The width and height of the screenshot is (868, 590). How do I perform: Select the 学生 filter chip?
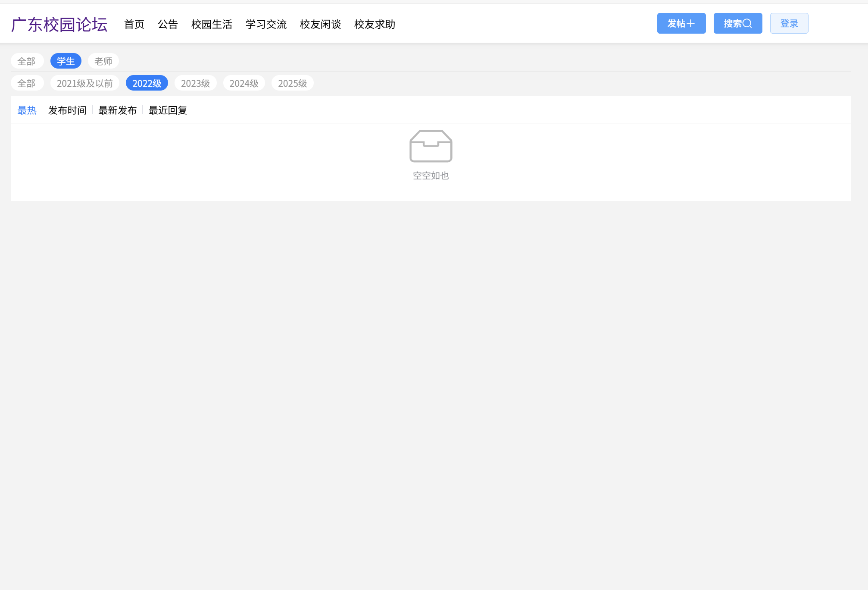coord(66,61)
